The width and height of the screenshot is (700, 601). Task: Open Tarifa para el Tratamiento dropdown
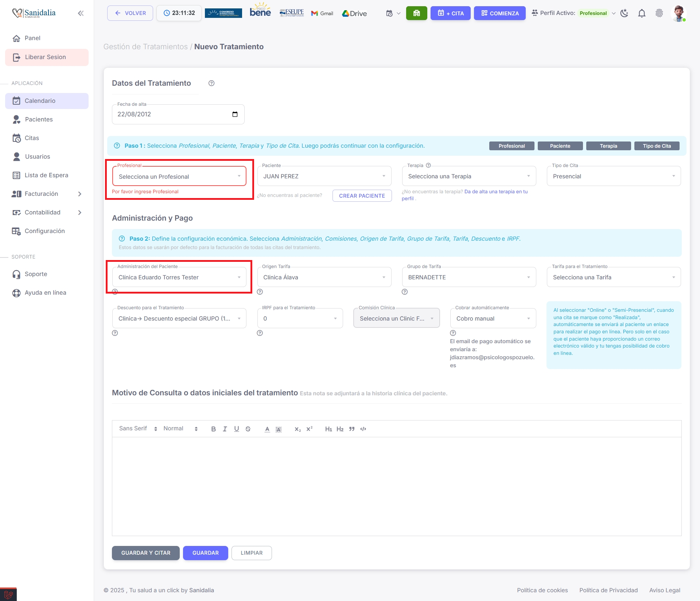(613, 277)
